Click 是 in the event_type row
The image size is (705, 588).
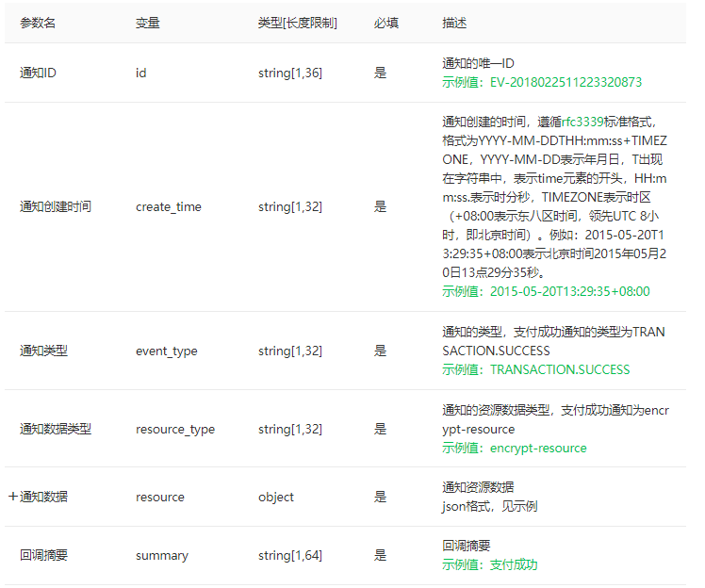click(380, 351)
